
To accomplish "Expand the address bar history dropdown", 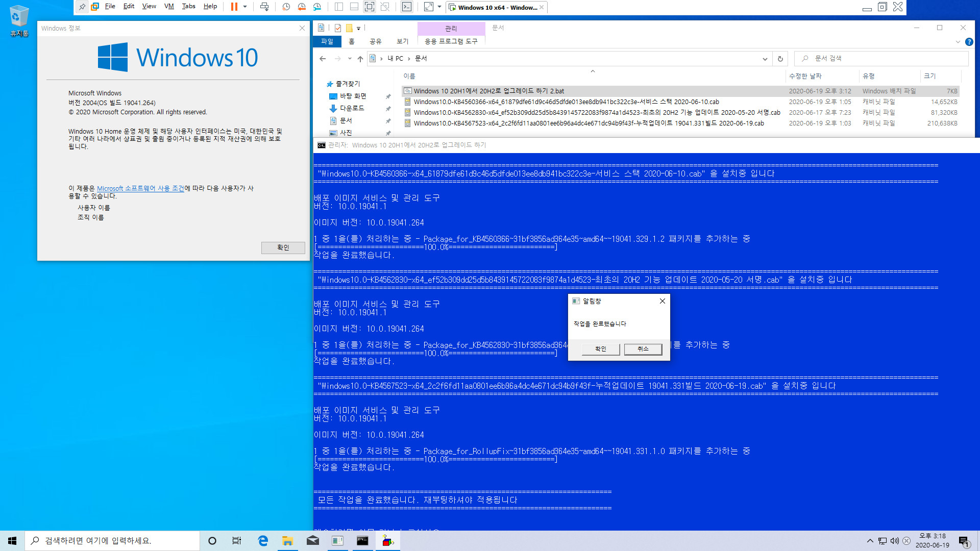I will (765, 59).
